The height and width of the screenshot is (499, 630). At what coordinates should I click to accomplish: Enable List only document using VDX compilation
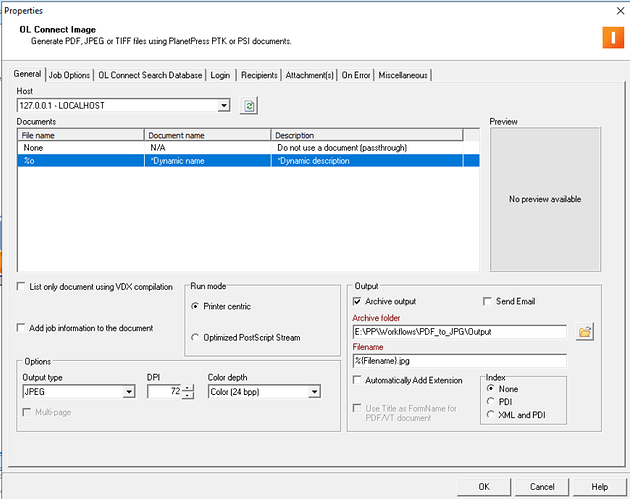(x=23, y=287)
